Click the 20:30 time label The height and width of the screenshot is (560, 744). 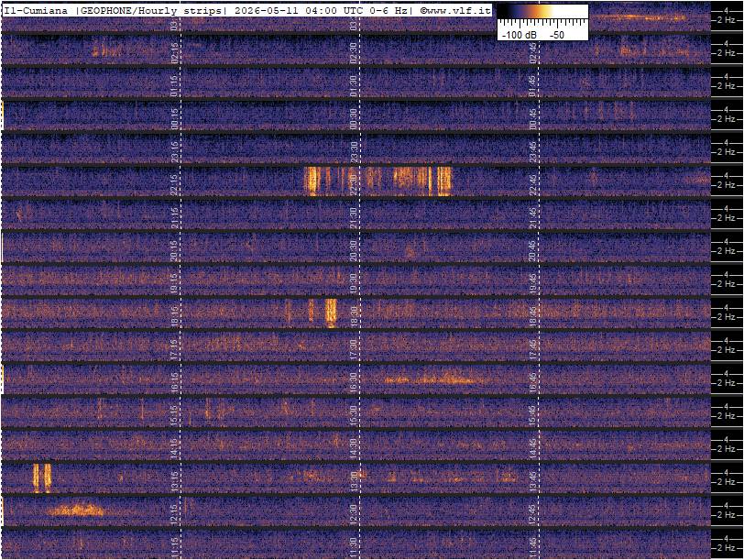click(354, 250)
